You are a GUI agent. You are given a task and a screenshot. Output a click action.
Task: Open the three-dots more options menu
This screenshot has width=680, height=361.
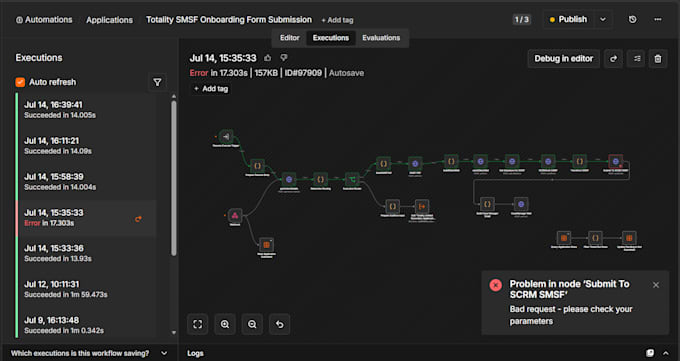658,20
